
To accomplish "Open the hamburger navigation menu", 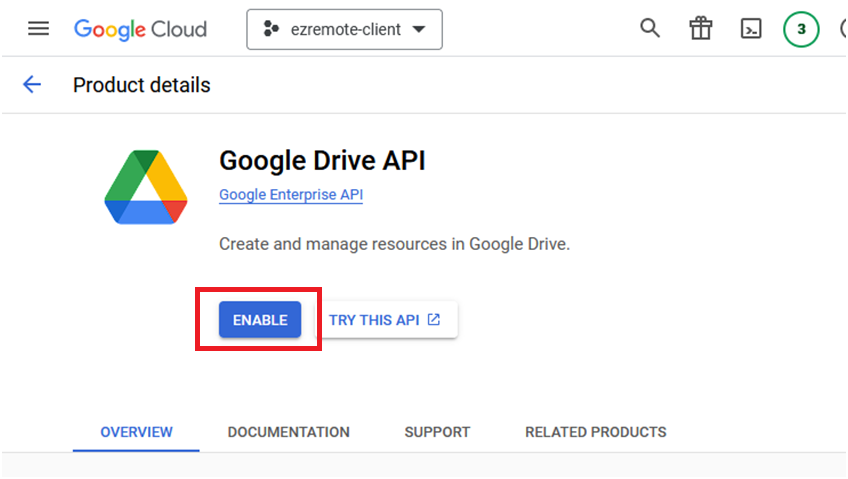I will coord(38,29).
